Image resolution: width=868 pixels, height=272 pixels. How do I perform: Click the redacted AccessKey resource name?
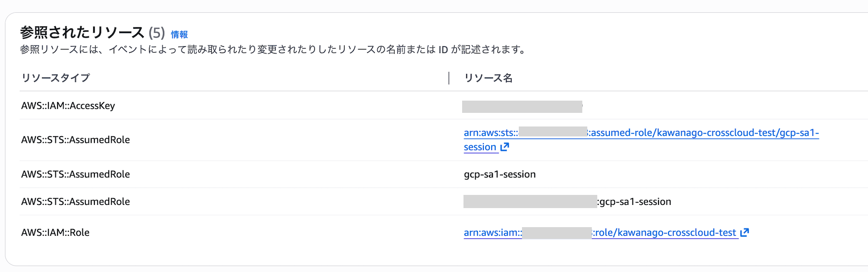coord(522,107)
